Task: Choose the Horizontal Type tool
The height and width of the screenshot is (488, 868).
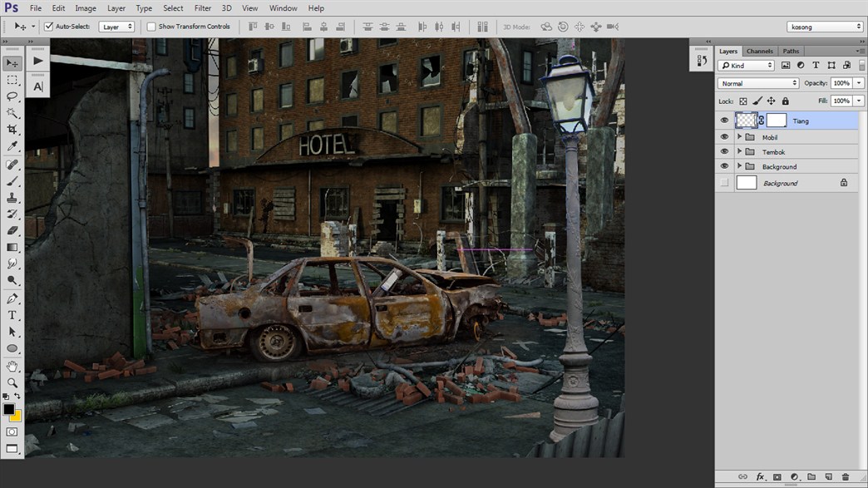Action: (12, 315)
